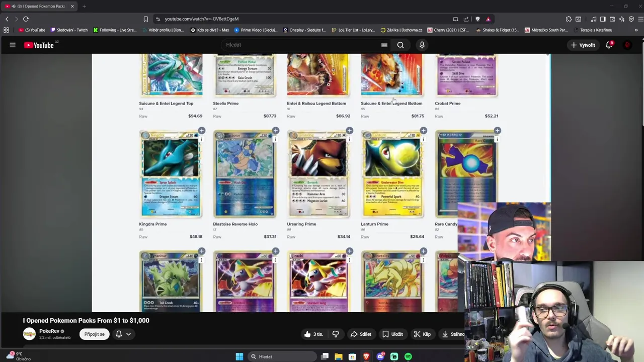Click the address bar URL

[x=202, y=19]
